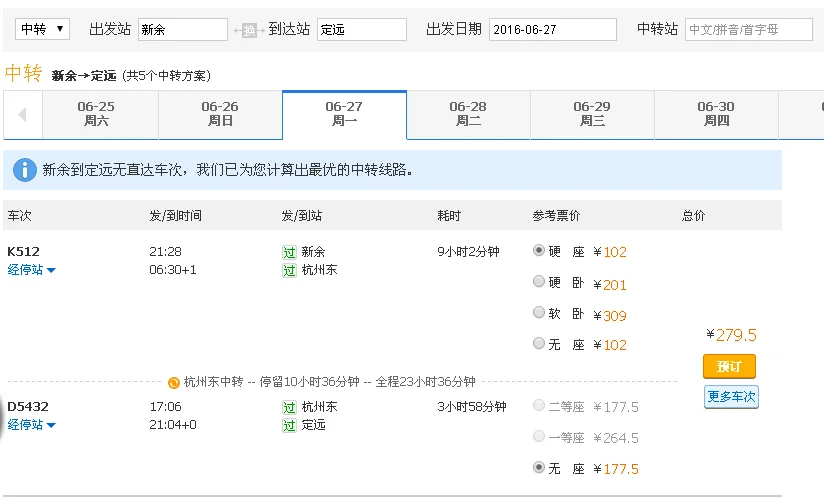Select the 06-27 周一 date tab
This screenshot has height=500, width=824.
pyautogui.click(x=344, y=114)
